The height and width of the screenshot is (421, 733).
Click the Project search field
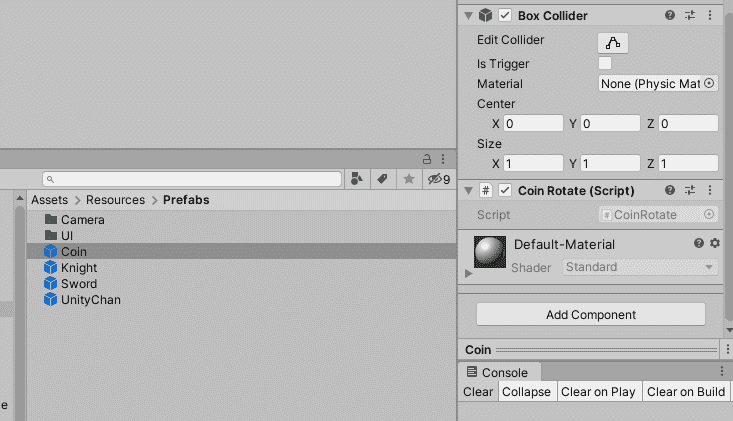click(192, 179)
